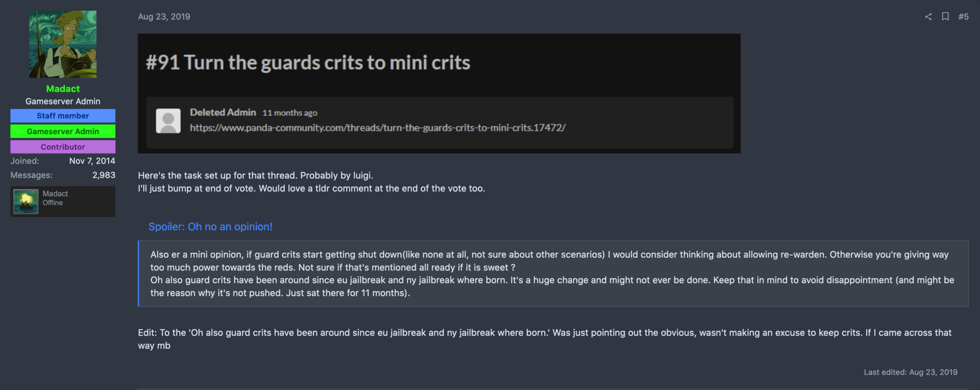Click the share post icon
Image resolution: width=980 pixels, height=390 pixels.
(928, 17)
